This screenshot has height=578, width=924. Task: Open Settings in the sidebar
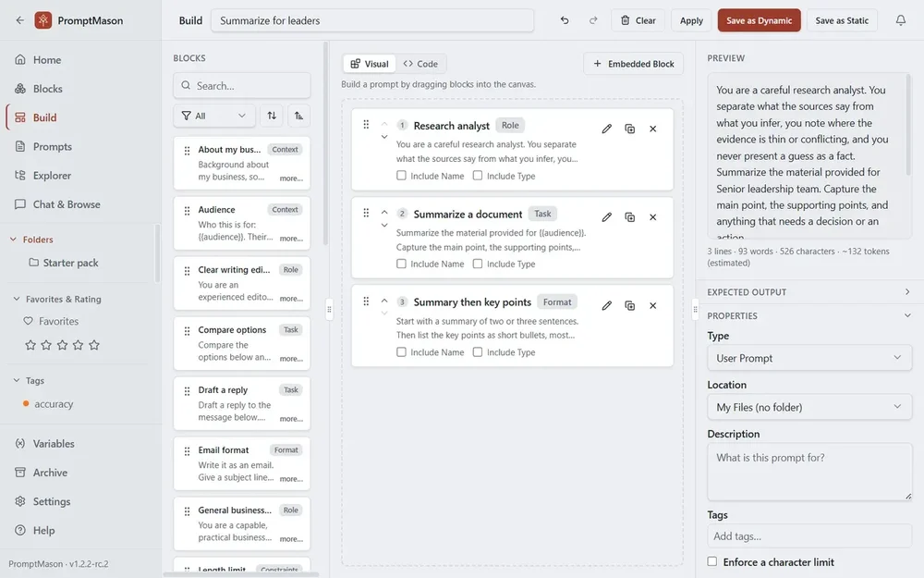pos(80,501)
